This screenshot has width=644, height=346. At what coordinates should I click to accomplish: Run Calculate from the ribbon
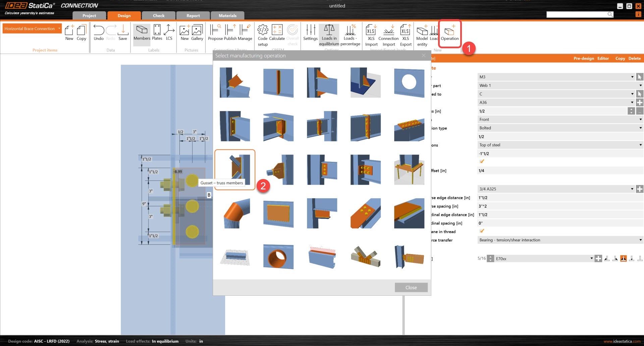coord(276,33)
